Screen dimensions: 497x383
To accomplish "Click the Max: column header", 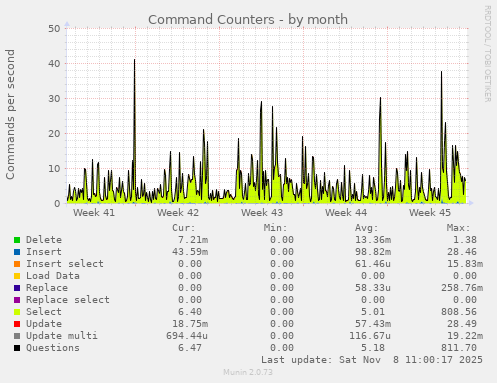I will [x=458, y=228].
